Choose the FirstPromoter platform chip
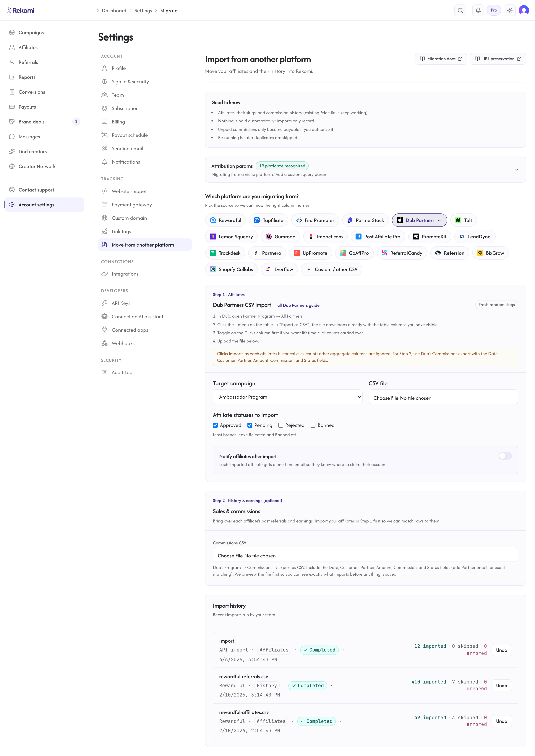The height and width of the screenshot is (756, 535). tap(315, 220)
